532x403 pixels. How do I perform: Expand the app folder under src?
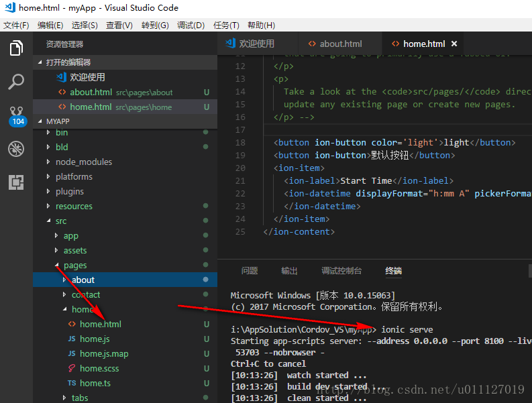point(125,235)
